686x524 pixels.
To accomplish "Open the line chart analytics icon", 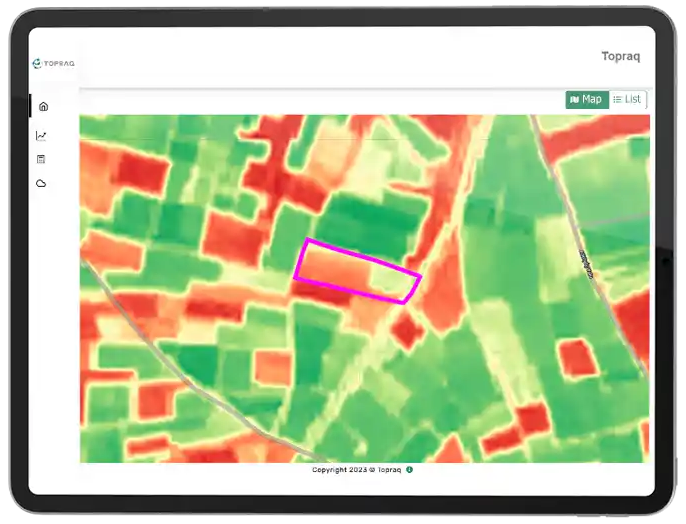I will point(42,136).
